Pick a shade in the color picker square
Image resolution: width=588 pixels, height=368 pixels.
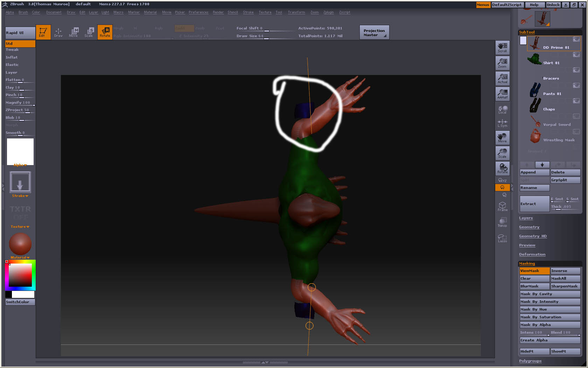(x=20, y=275)
